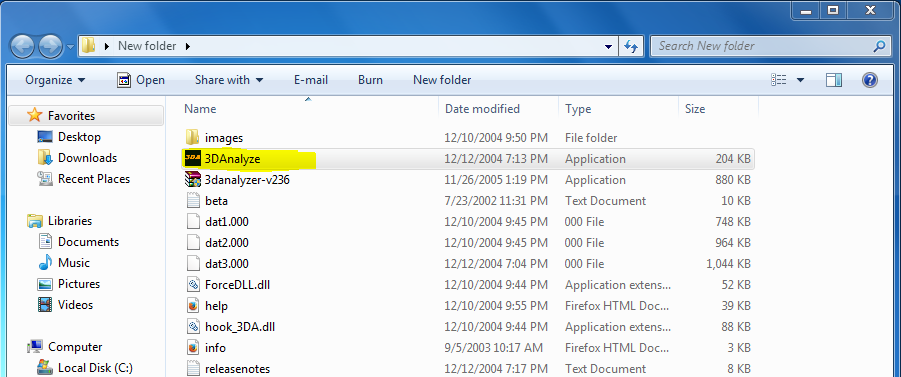Click the 1,044 KB size value
This screenshot has width=901, height=377.
(x=728, y=264)
